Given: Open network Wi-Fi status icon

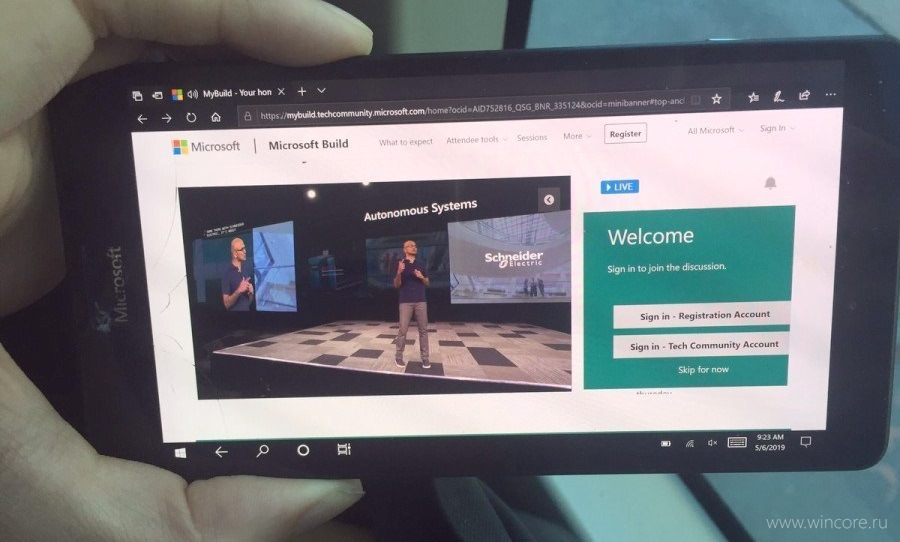Looking at the screenshot, I should (x=689, y=443).
